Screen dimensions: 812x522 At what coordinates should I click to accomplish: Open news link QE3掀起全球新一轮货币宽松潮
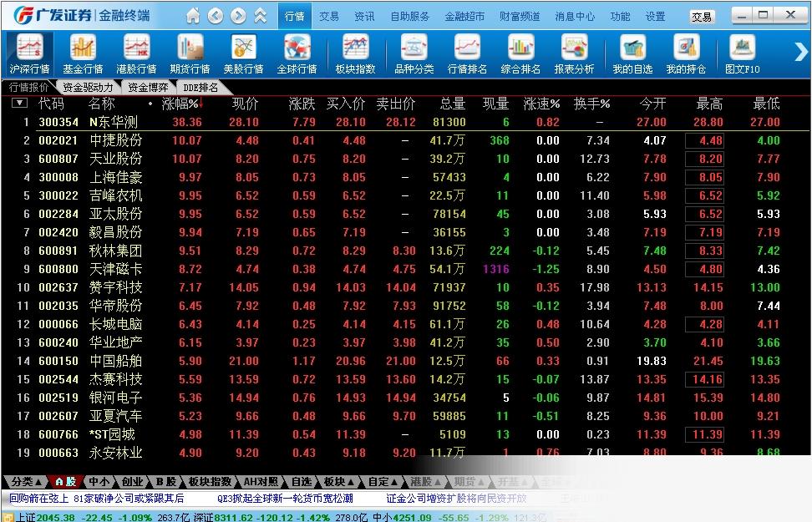[x=284, y=498]
